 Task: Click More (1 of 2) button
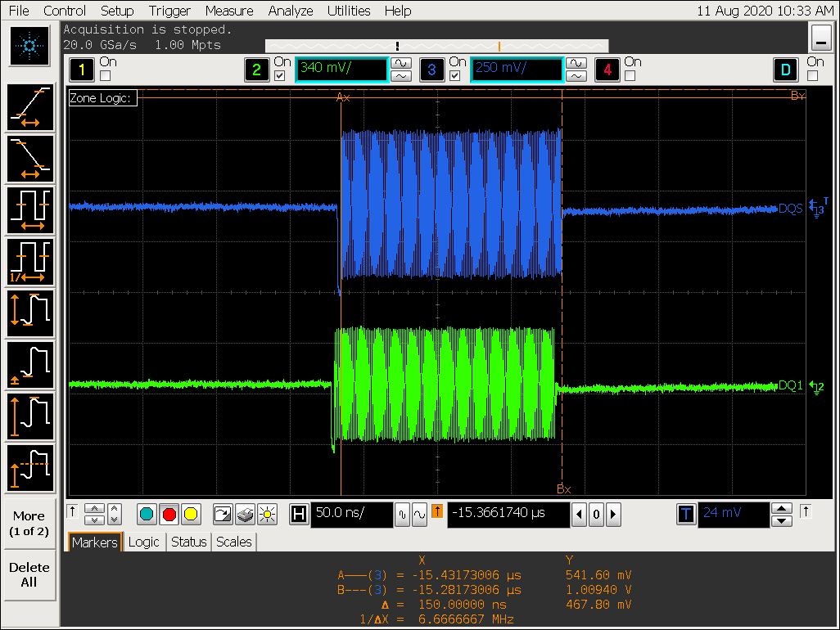pyautogui.click(x=29, y=524)
